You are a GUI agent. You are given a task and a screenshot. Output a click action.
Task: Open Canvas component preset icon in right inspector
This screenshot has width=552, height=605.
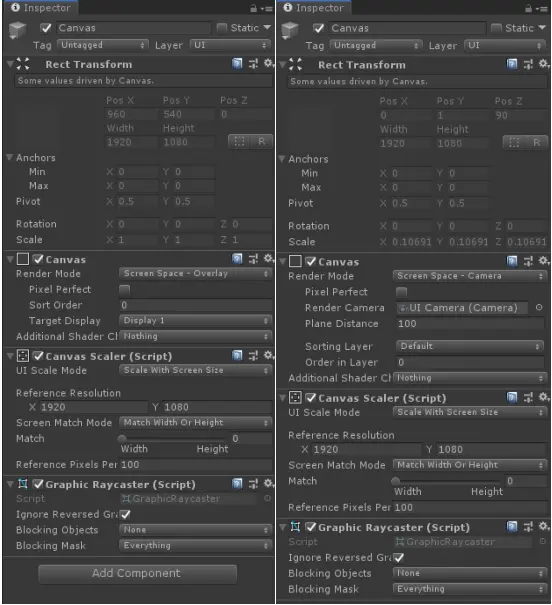528,261
